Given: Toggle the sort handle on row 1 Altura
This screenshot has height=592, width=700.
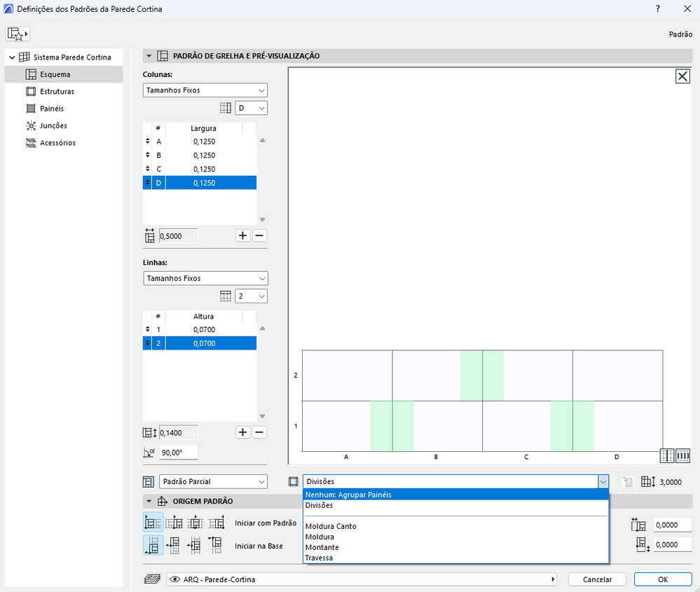Looking at the screenshot, I should point(147,329).
